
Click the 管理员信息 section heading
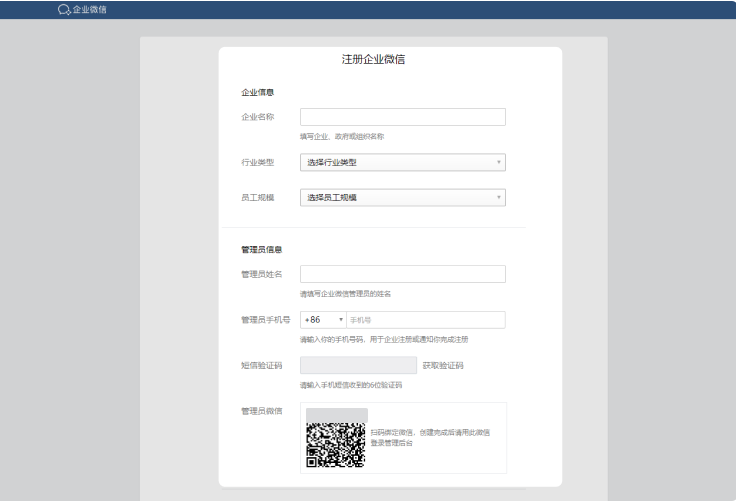tap(261, 249)
